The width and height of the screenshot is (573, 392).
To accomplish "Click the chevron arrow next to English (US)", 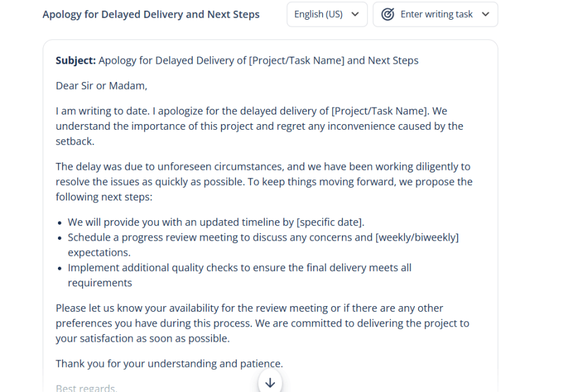I will [x=355, y=14].
